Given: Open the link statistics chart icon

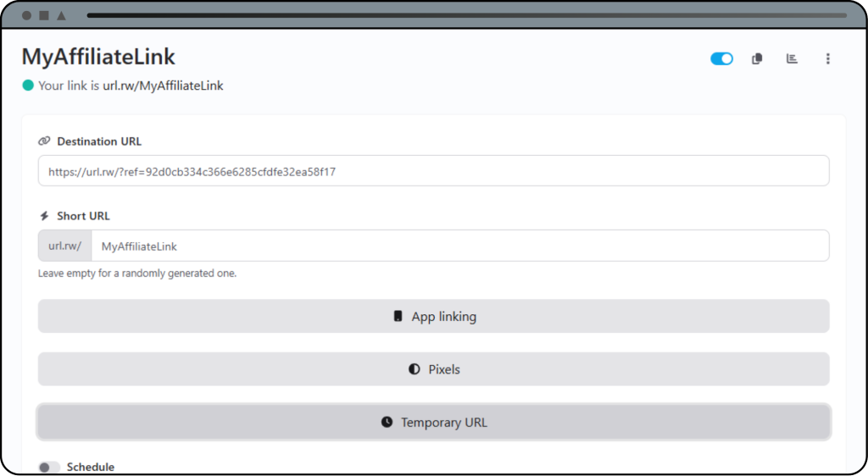Looking at the screenshot, I should pyautogui.click(x=792, y=58).
